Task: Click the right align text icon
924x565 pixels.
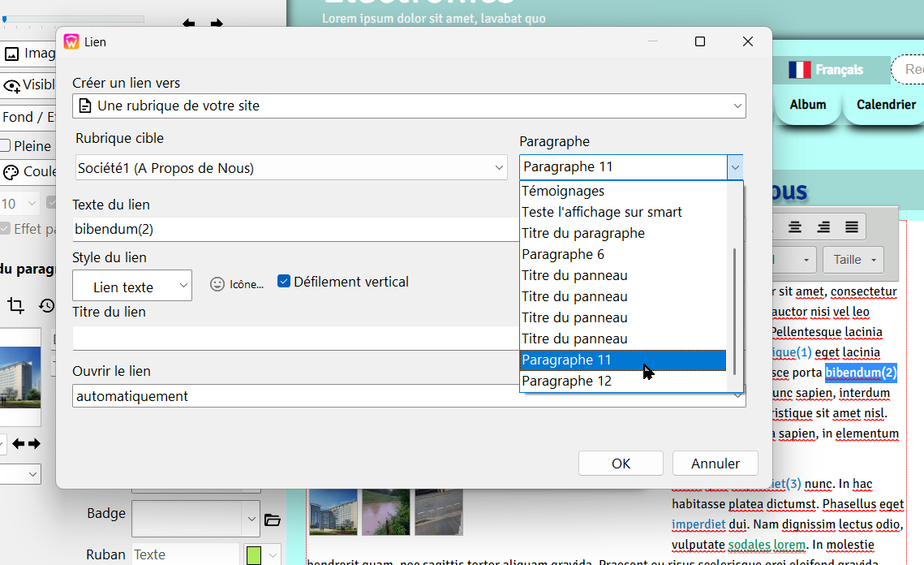Action: 823,227
